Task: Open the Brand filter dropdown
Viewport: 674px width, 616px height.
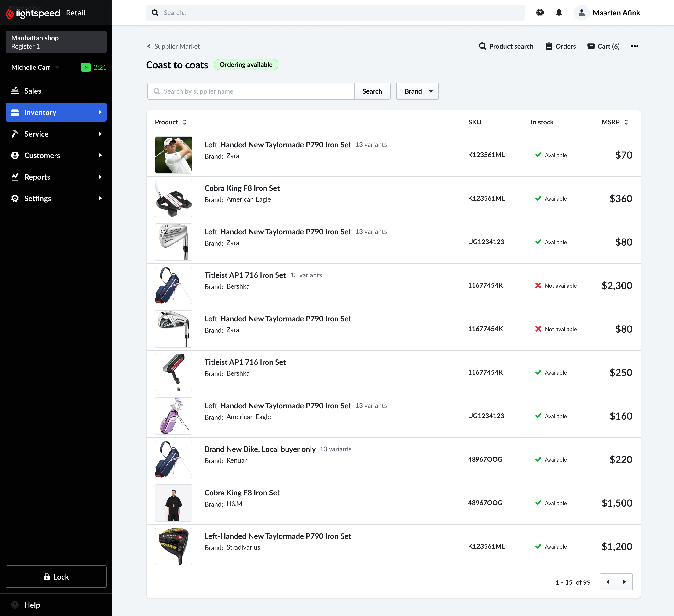Action: [x=417, y=91]
